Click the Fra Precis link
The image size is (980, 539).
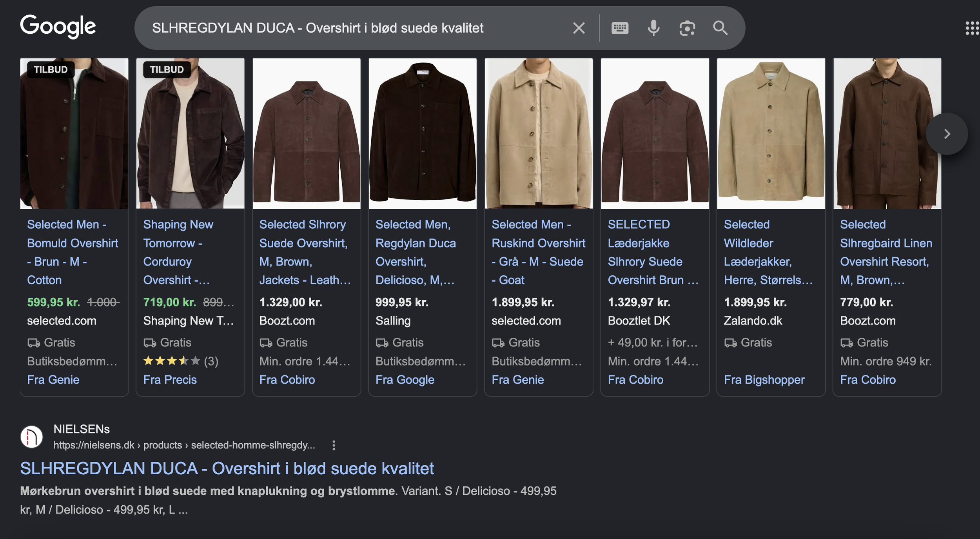coord(170,380)
